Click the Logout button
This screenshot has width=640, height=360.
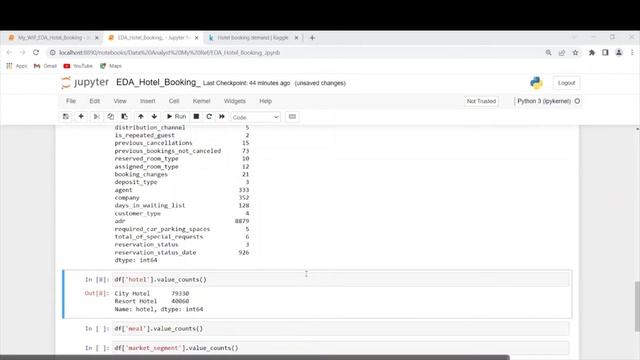tap(567, 83)
